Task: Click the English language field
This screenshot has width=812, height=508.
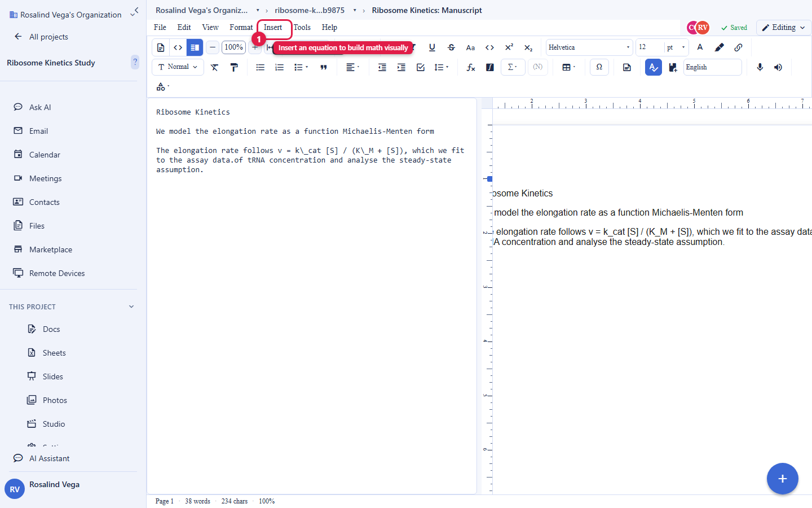Action: (713, 67)
